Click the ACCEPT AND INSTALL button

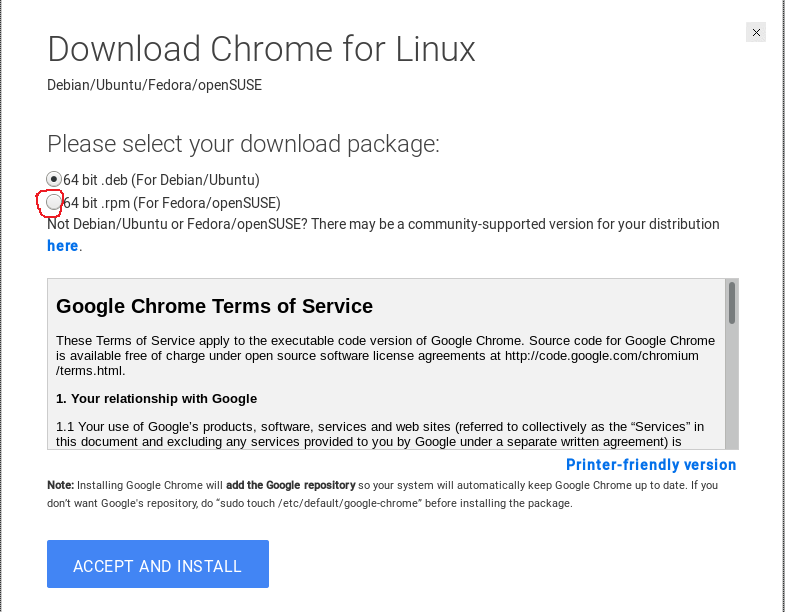[x=158, y=564]
